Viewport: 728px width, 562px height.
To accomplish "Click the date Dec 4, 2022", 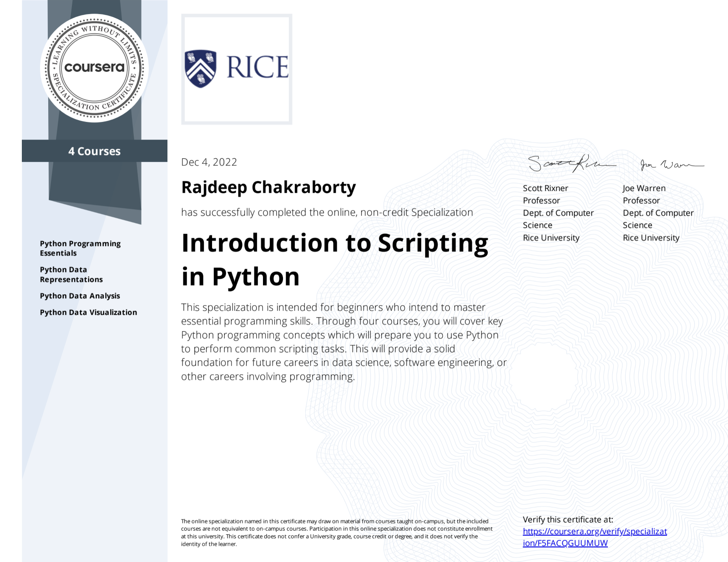I will click(x=209, y=162).
